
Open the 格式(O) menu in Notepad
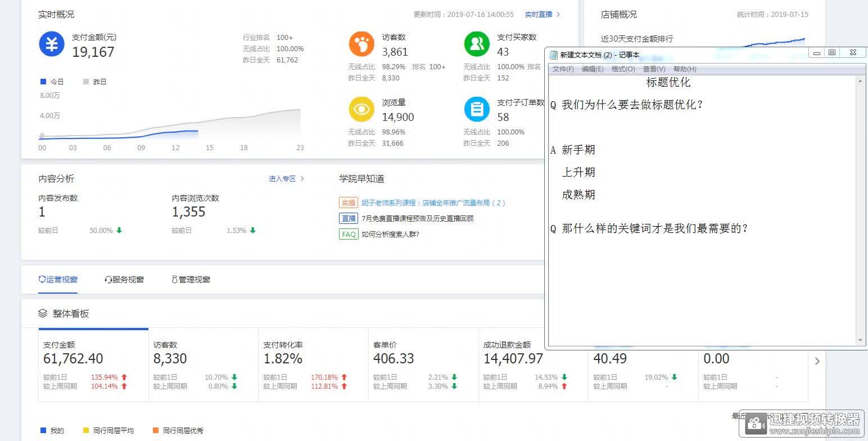click(623, 69)
